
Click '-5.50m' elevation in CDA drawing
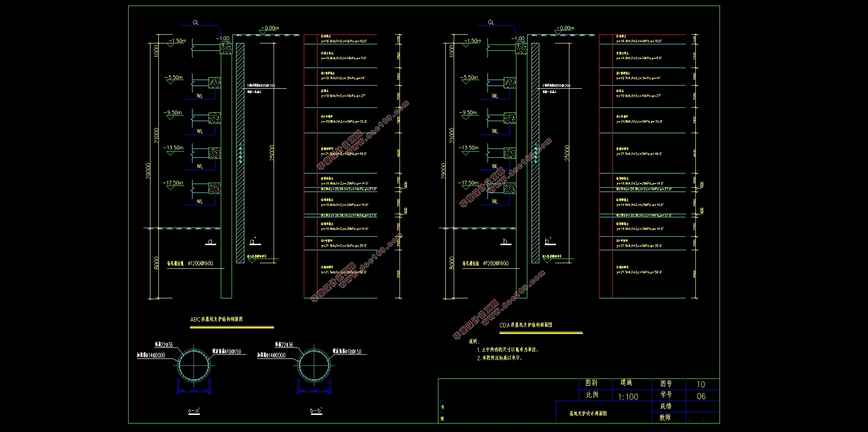469,77
